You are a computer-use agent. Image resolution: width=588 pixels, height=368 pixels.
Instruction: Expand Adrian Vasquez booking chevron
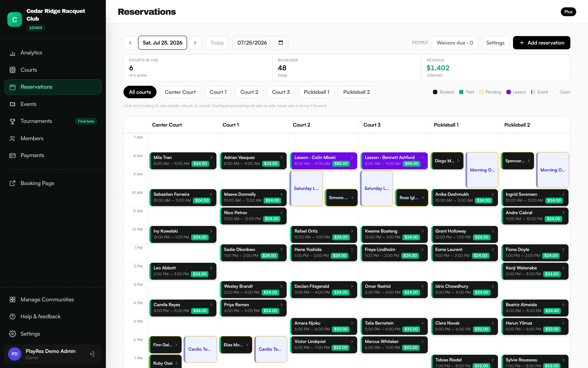tap(281, 158)
